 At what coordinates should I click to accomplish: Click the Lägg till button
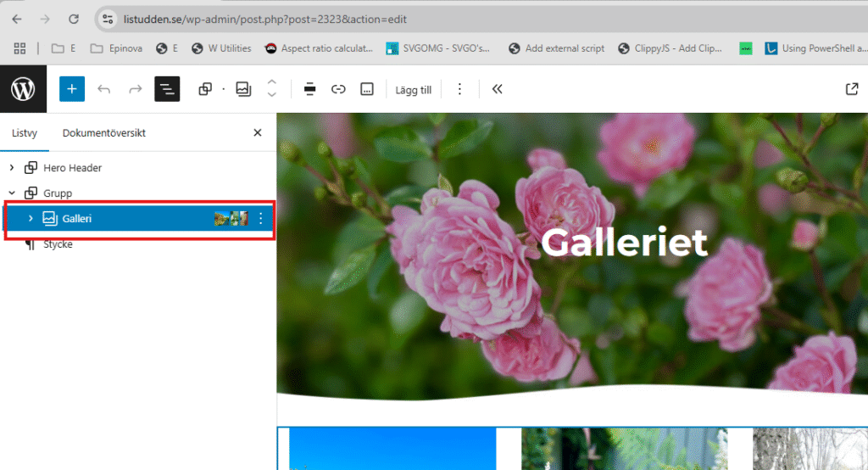[x=414, y=90]
